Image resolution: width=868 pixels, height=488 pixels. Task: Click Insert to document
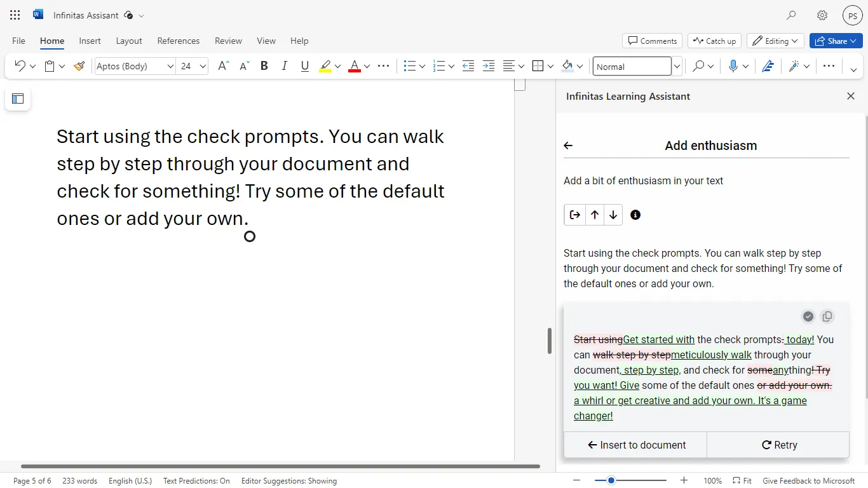pyautogui.click(x=635, y=445)
